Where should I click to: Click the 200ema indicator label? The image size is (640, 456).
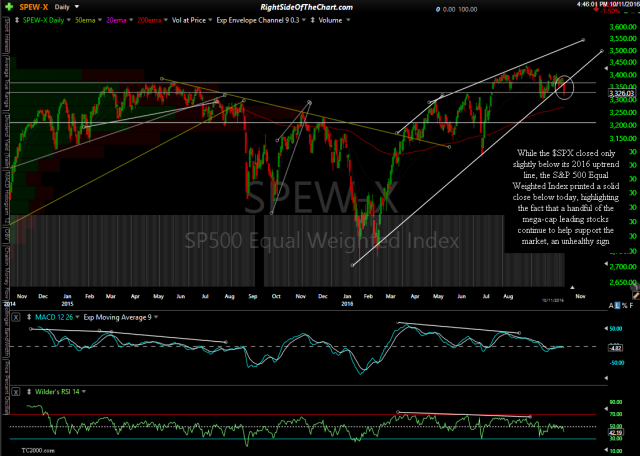[x=149, y=20]
